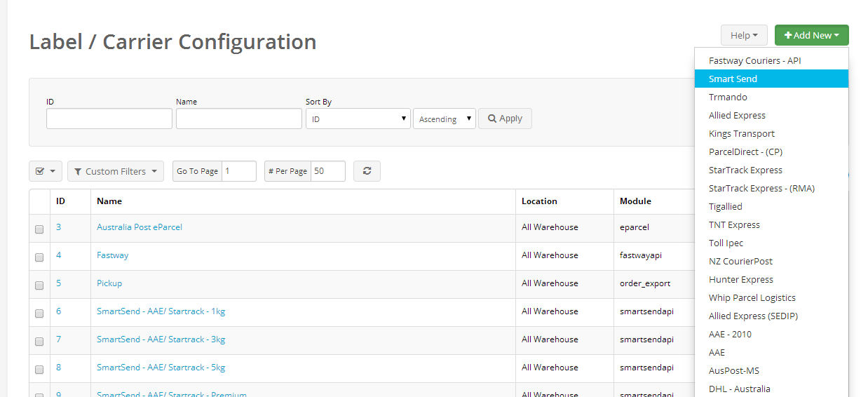This screenshot has width=868, height=397.
Task: Open SmartSend - AAE/ Startrack - 3kg link
Action: point(161,339)
